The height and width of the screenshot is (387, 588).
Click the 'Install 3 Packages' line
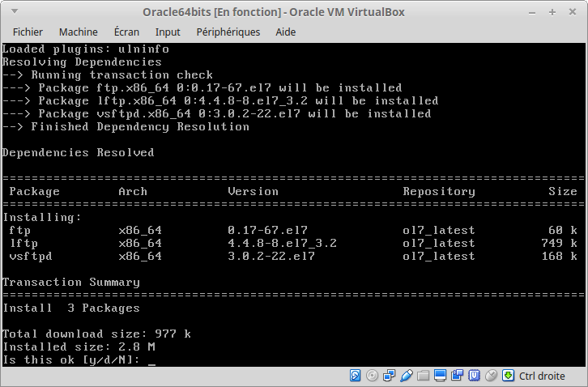click(x=71, y=308)
